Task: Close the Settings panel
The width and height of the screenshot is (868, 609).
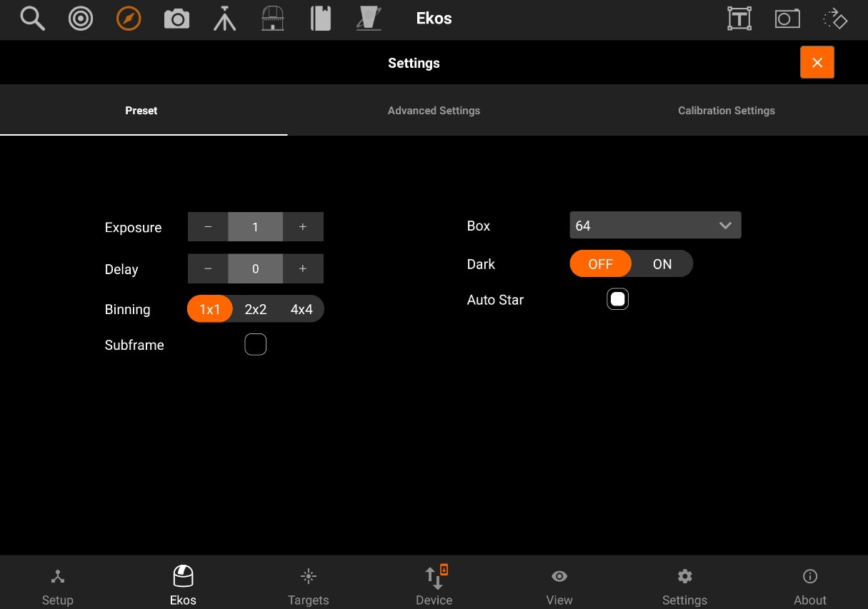Action: (x=817, y=63)
